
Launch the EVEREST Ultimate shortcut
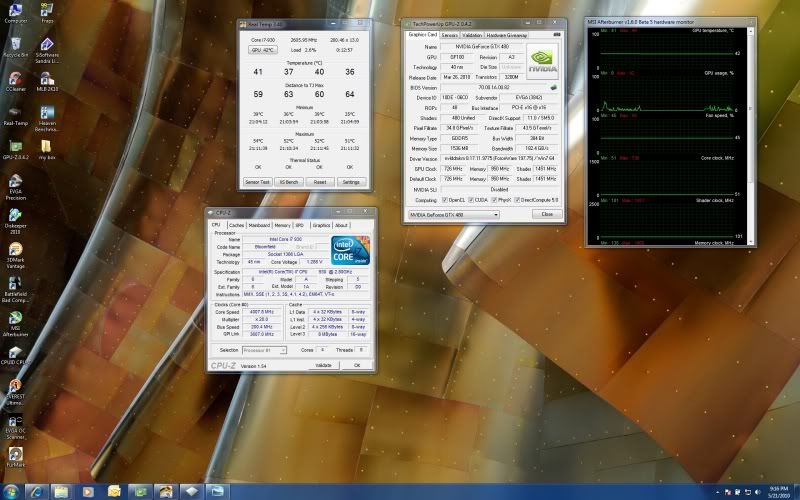15,392
